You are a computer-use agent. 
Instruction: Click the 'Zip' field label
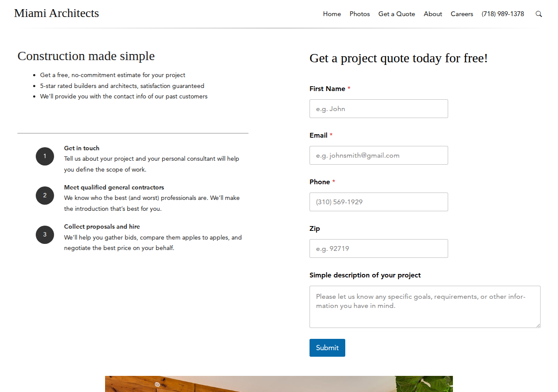(315, 228)
